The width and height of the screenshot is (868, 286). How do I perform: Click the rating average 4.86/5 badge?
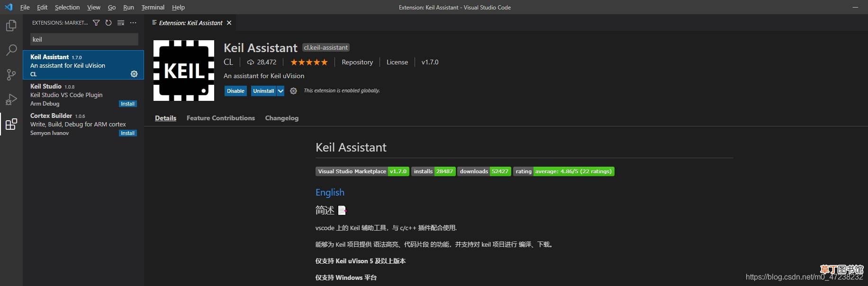tap(564, 171)
